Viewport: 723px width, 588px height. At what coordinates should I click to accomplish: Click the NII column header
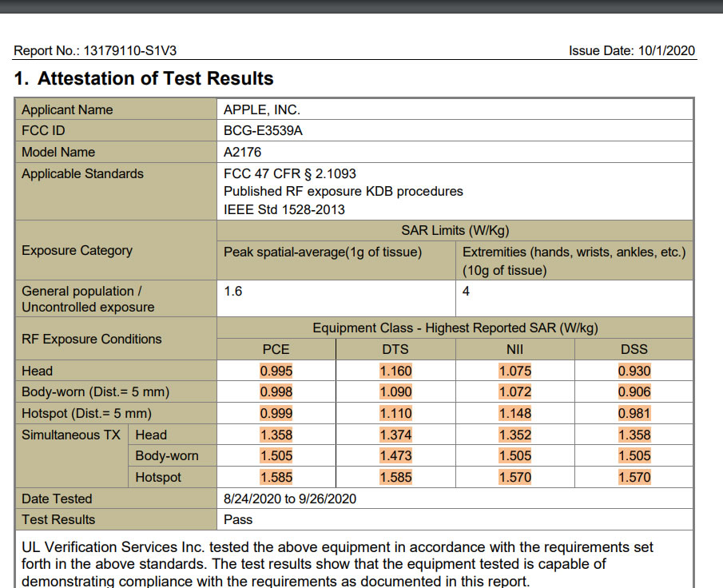514,349
